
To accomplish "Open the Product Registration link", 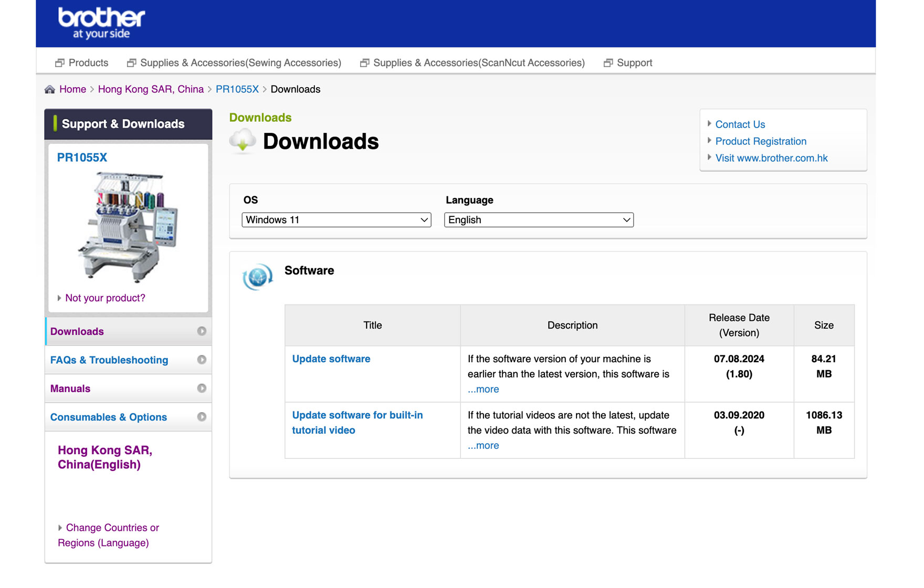I will pyautogui.click(x=761, y=141).
